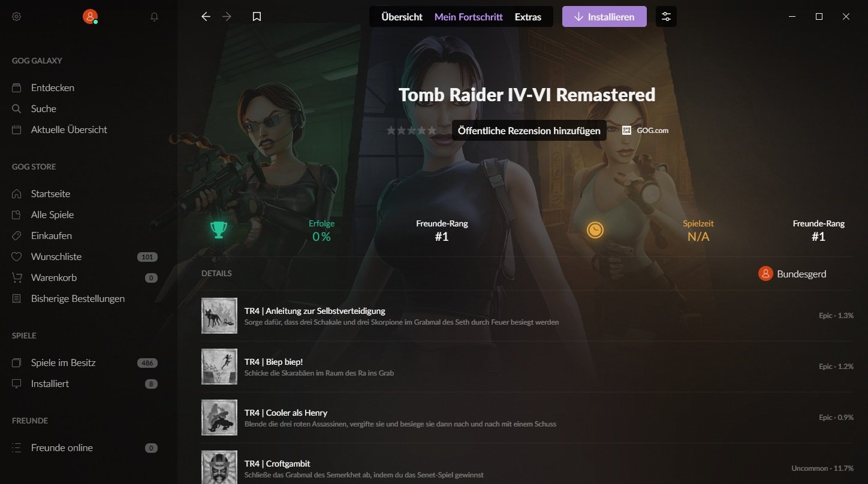
Task: Add a public review via Öffentliche Rezension hinzufügen
Action: [529, 131]
